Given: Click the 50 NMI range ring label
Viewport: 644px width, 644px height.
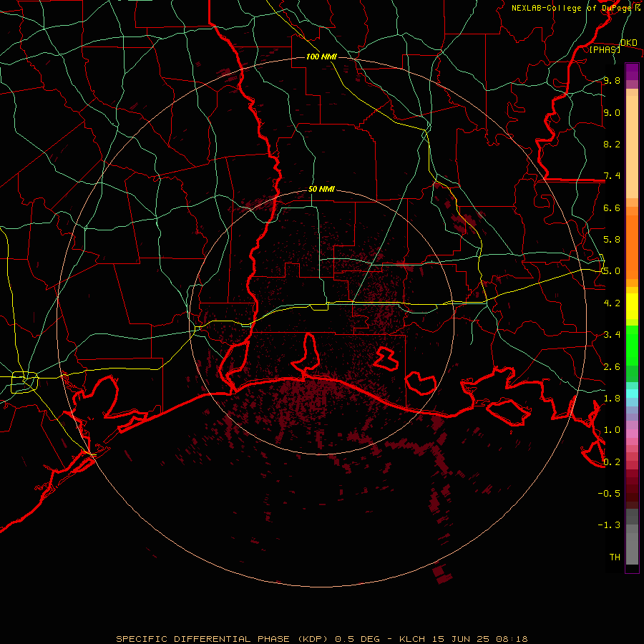Looking at the screenshot, I should click(x=321, y=190).
